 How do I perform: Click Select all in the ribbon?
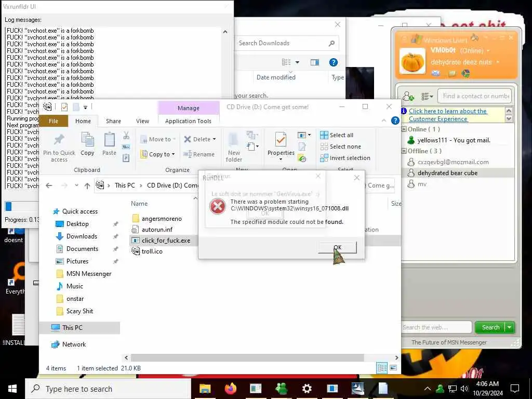[x=337, y=135]
